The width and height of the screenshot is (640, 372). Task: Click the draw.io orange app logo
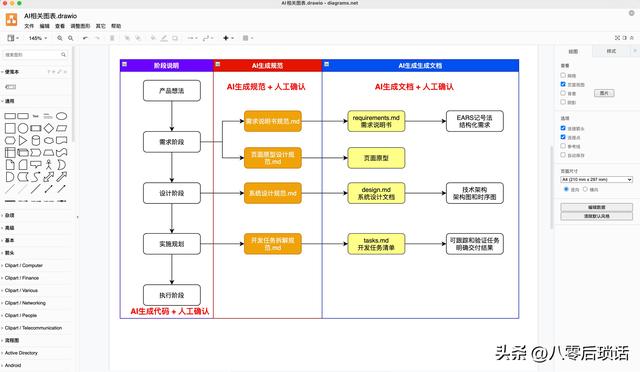pyautogui.click(x=11, y=19)
